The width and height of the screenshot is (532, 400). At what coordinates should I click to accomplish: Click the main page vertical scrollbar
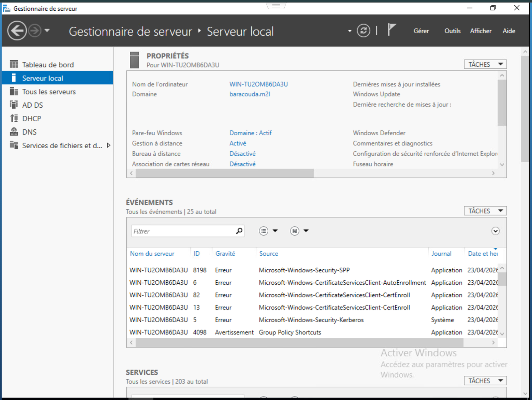coord(525,109)
